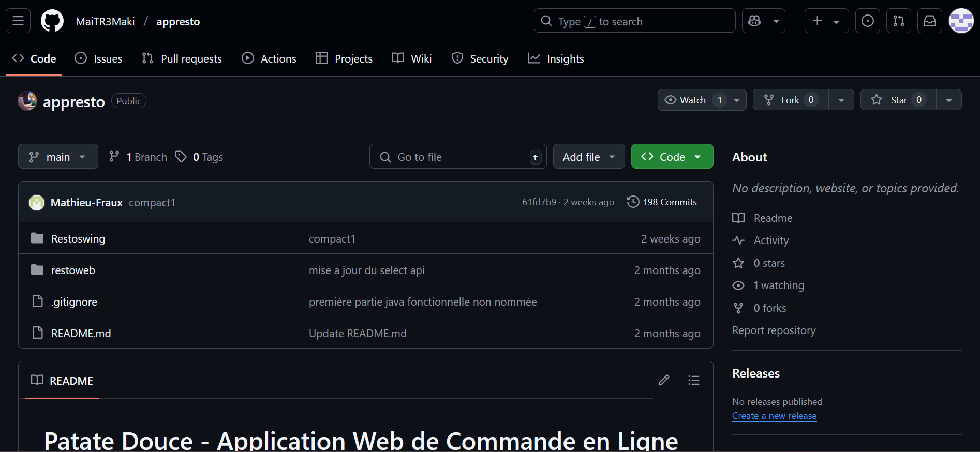The image size is (980, 452).
Task: Open the restoweb folder
Action: (73, 270)
